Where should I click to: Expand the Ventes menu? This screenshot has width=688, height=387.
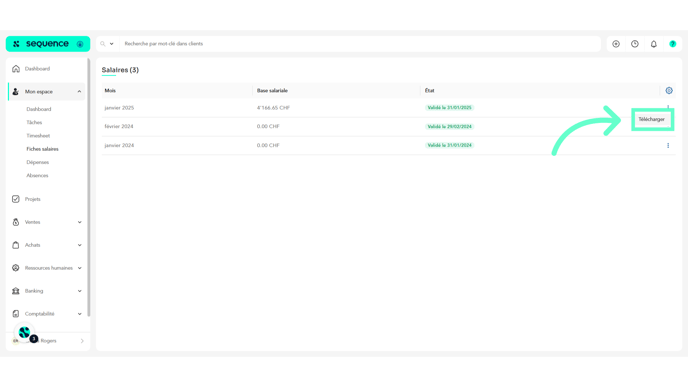79,222
